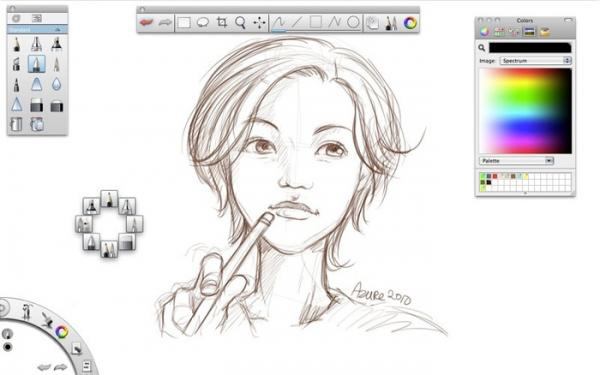Open the lagoon tools figure icon

coord(26,311)
